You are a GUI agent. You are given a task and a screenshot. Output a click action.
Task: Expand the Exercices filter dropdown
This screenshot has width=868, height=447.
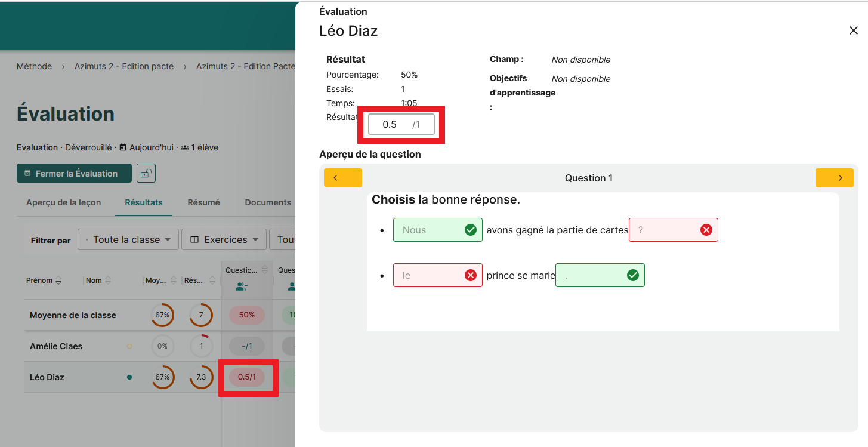(x=224, y=239)
